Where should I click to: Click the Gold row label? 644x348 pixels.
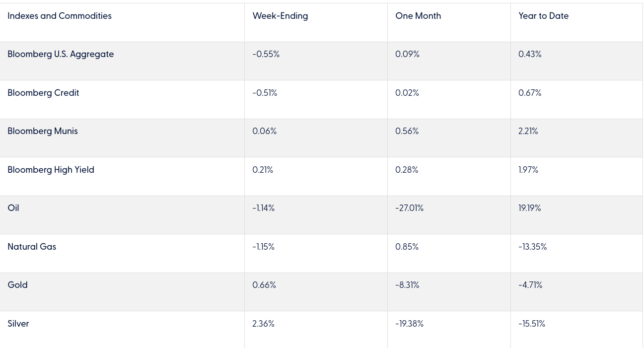[17, 285]
